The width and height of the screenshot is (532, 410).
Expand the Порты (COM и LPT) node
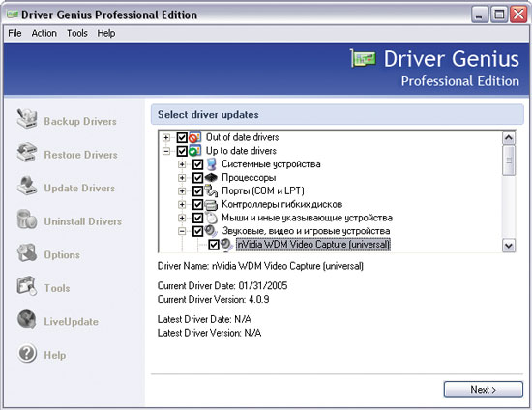182,191
